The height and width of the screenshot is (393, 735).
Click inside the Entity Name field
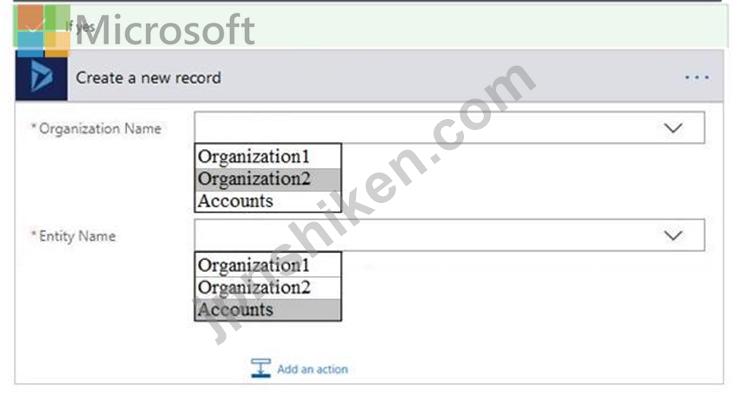point(449,234)
